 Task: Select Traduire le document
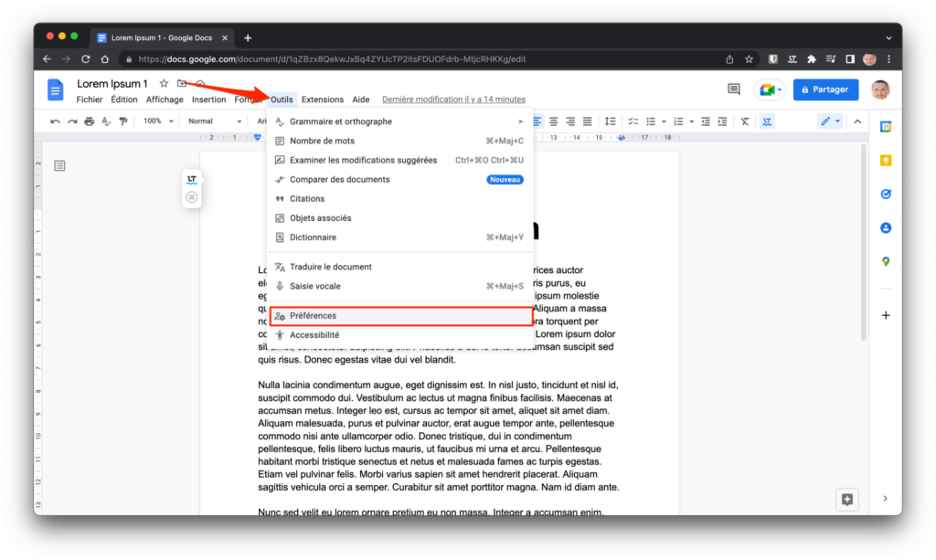click(399, 267)
